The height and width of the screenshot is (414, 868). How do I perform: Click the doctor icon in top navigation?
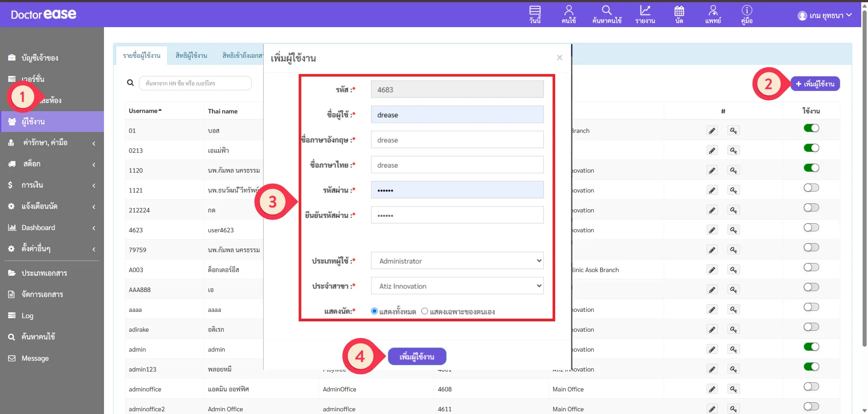(713, 14)
